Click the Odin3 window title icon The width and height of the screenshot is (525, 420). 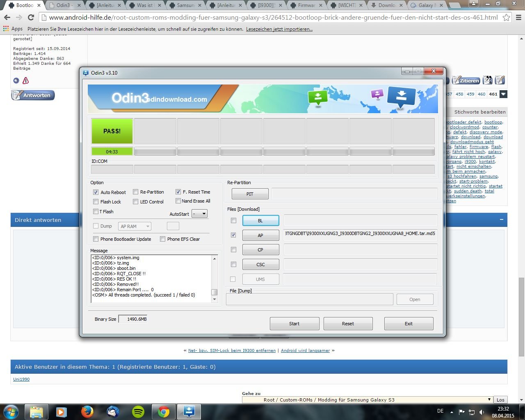tap(86, 73)
